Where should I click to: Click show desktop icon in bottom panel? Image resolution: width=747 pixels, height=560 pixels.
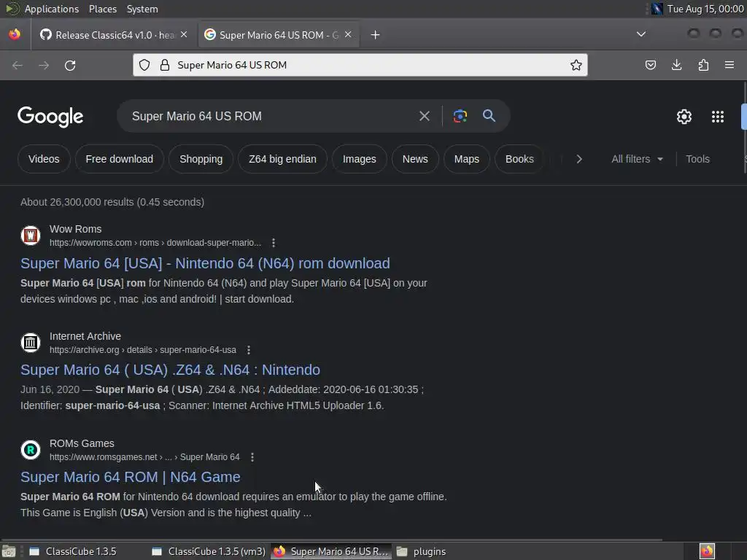click(9, 551)
